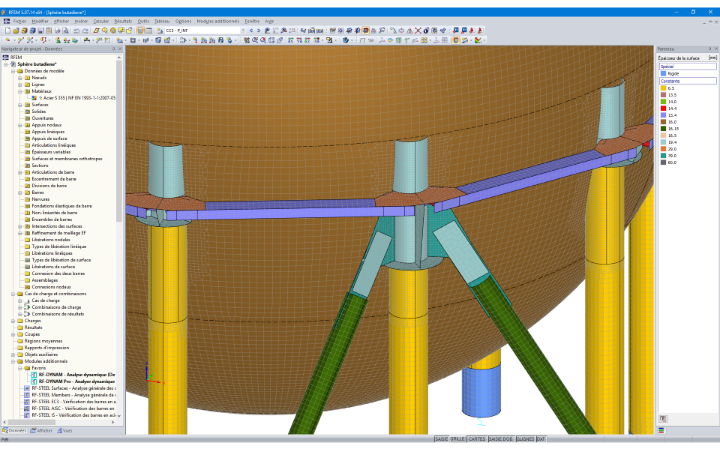
Task: Select the Acier S 355 material entry
Action: coord(77,98)
